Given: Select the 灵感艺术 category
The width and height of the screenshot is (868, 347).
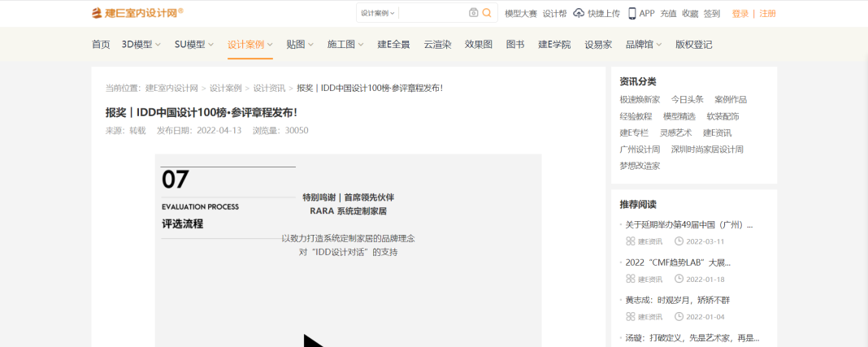Looking at the screenshot, I should pos(676,132).
